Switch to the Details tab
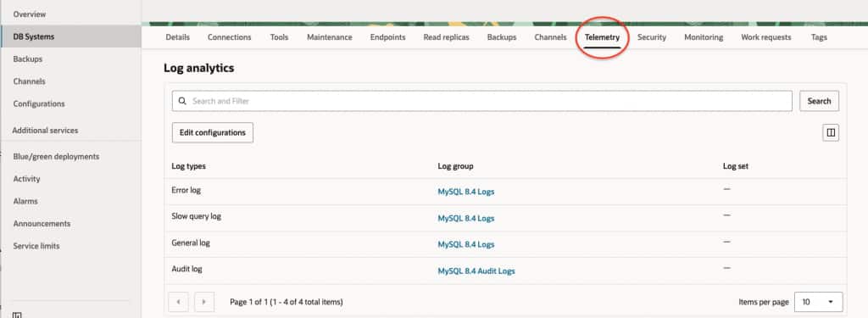The width and height of the screenshot is (868, 318). 178,37
